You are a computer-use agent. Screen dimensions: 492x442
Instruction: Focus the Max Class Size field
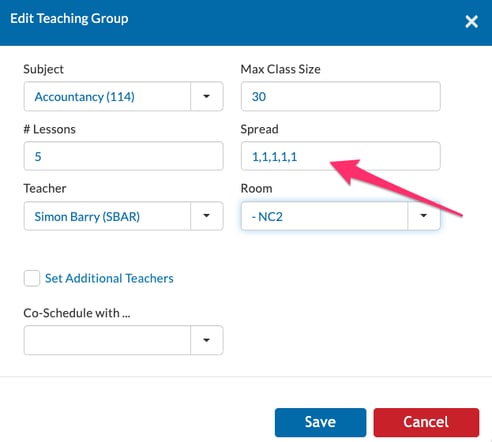point(340,96)
